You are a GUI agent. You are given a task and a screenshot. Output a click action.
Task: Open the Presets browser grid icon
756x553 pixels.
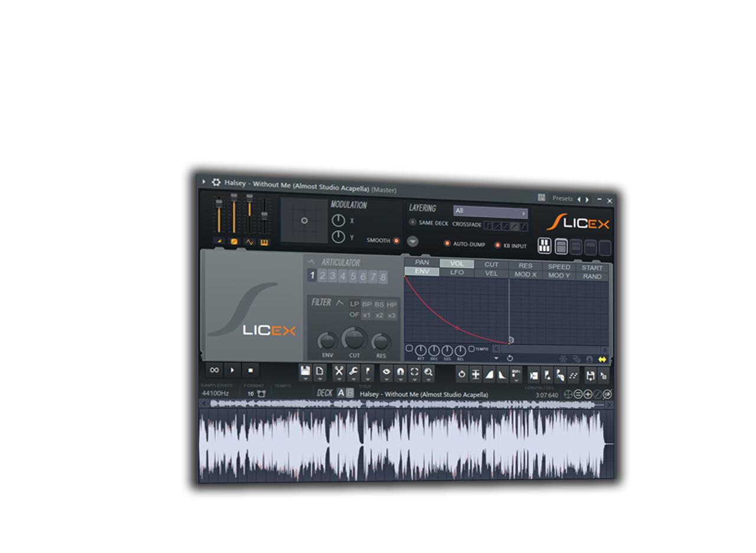click(542, 197)
